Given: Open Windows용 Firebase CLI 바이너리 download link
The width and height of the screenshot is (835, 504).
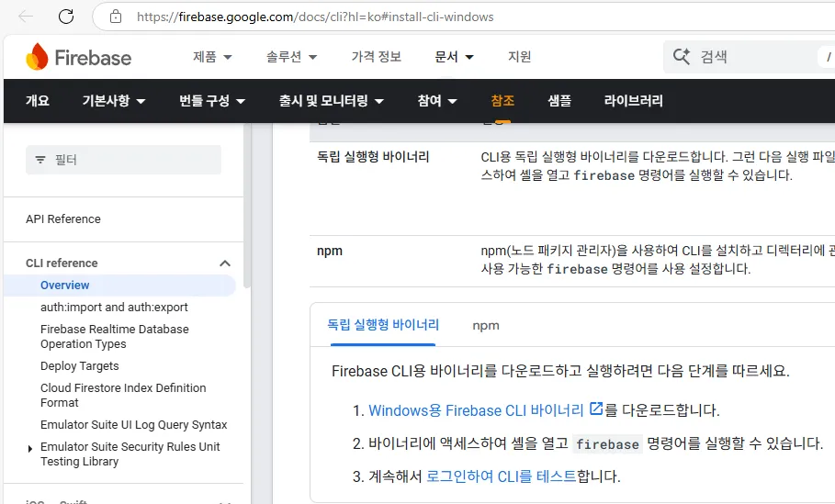Looking at the screenshot, I should (x=476, y=410).
